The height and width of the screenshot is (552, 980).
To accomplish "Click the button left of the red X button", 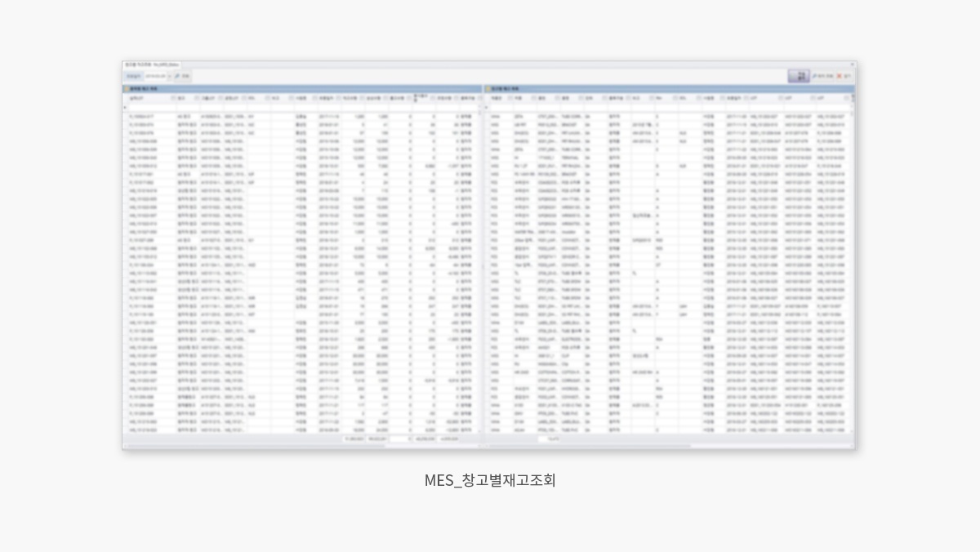I will [821, 76].
